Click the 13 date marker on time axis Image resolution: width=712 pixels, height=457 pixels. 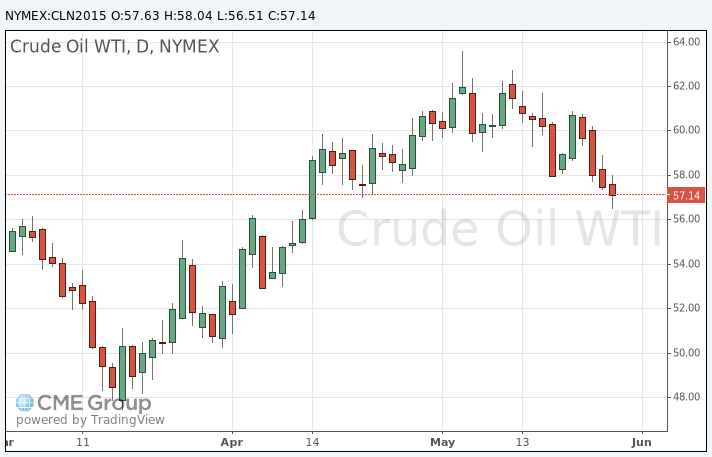tap(522, 442)
